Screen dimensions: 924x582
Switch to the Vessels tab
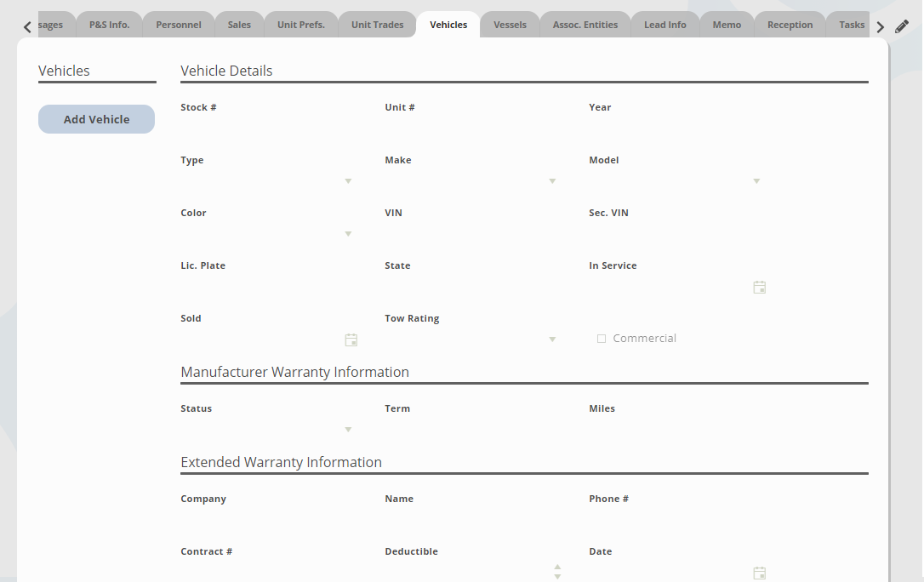509,24
